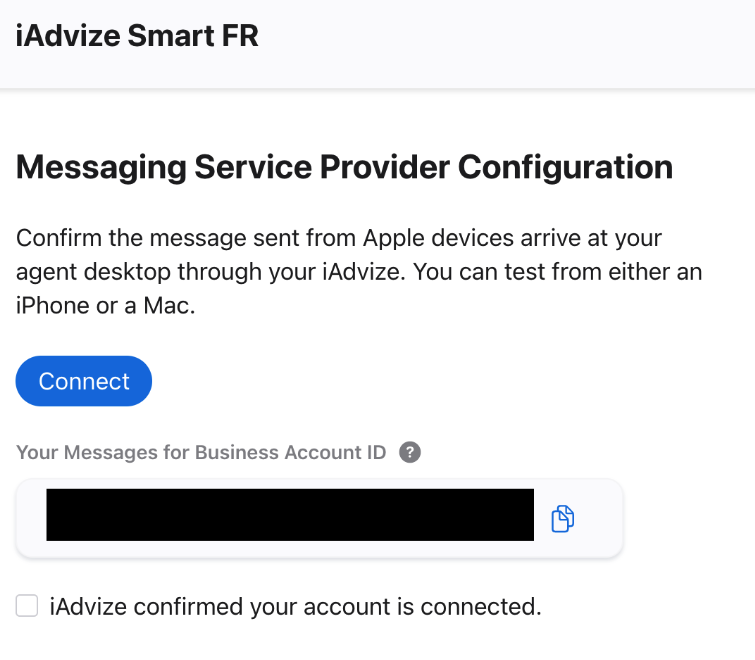Click the 'account is connected' checkbox label text
This screenshot has width=755, height=660.
click(295, 606)
